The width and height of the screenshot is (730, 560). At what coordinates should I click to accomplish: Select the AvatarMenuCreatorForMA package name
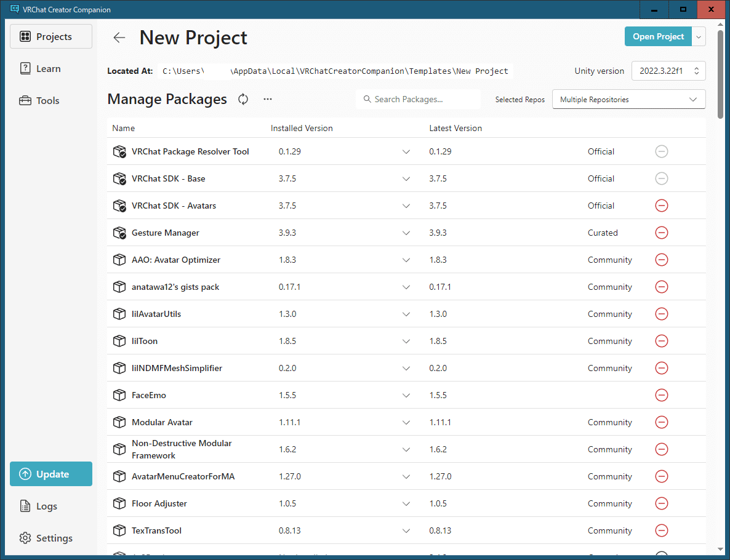pos(183,476)
